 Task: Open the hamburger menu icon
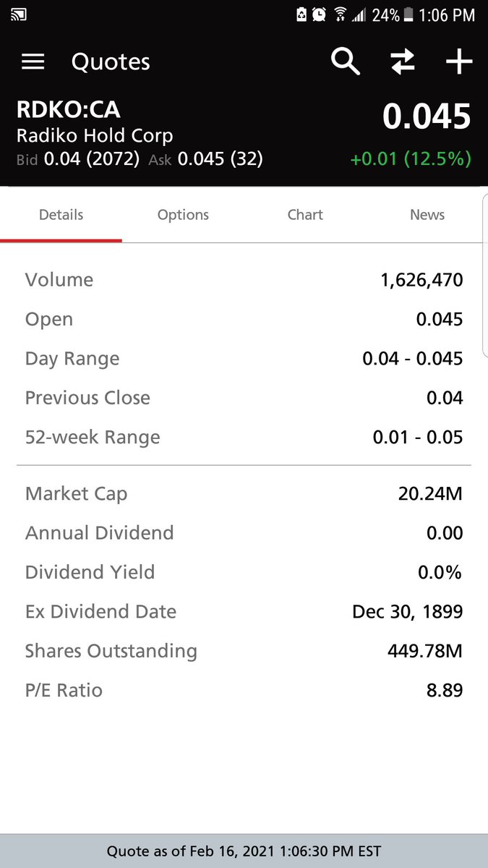tap(33, 62)
